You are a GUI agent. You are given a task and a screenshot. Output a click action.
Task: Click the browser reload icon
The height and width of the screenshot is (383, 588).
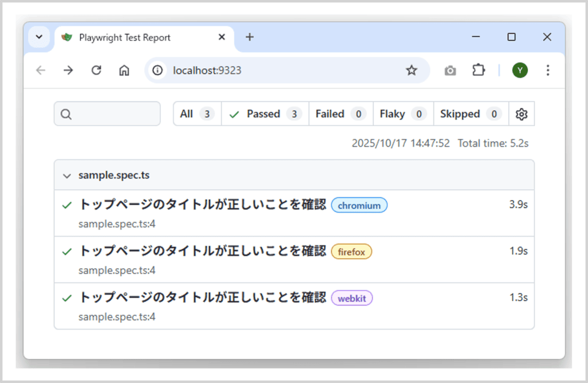pos(96,70)
